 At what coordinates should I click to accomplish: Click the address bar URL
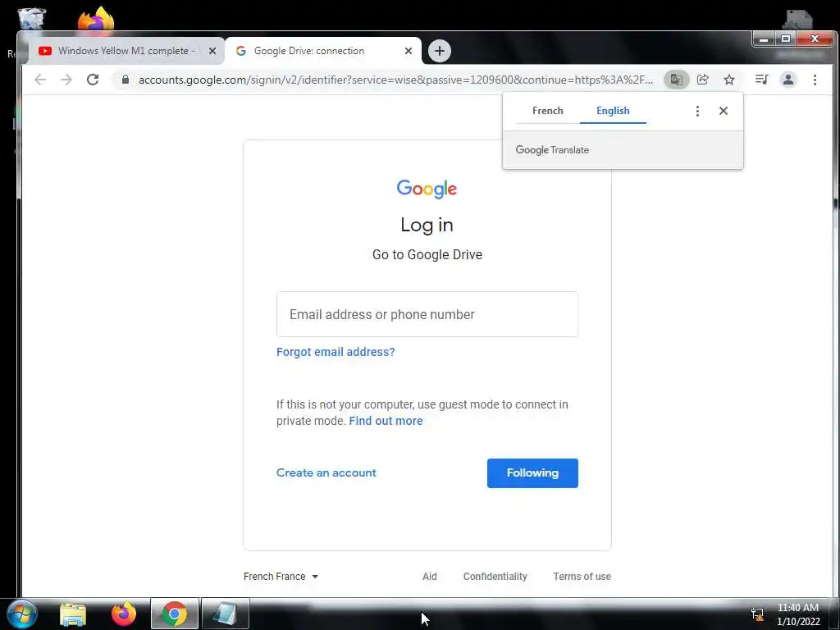[x=395, y=80]
